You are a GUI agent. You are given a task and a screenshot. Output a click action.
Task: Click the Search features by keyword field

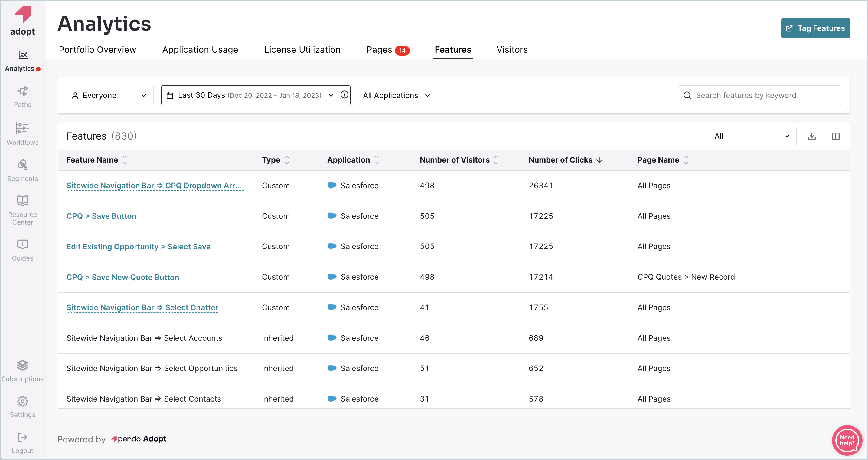tap(759, 95)
